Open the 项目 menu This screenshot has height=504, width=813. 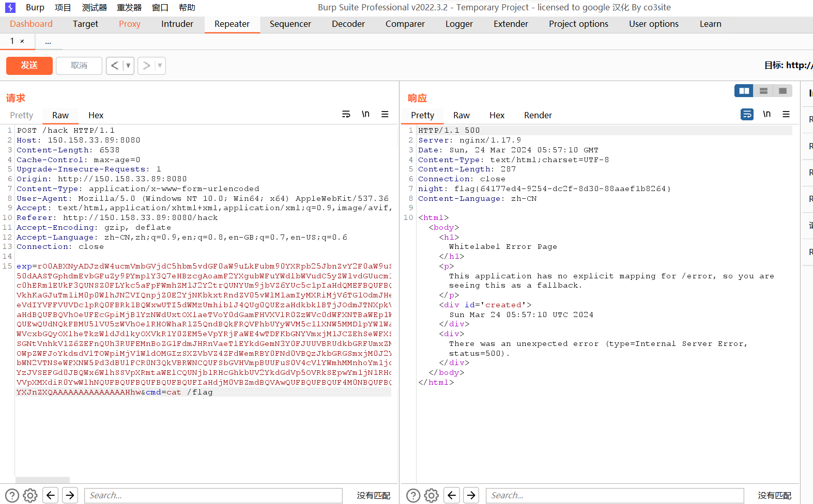click(x=63, y=8)
